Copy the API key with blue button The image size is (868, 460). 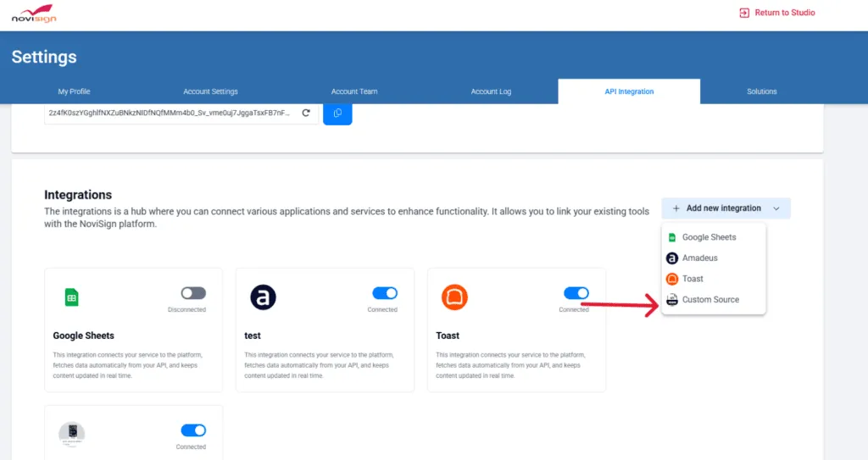337,113
